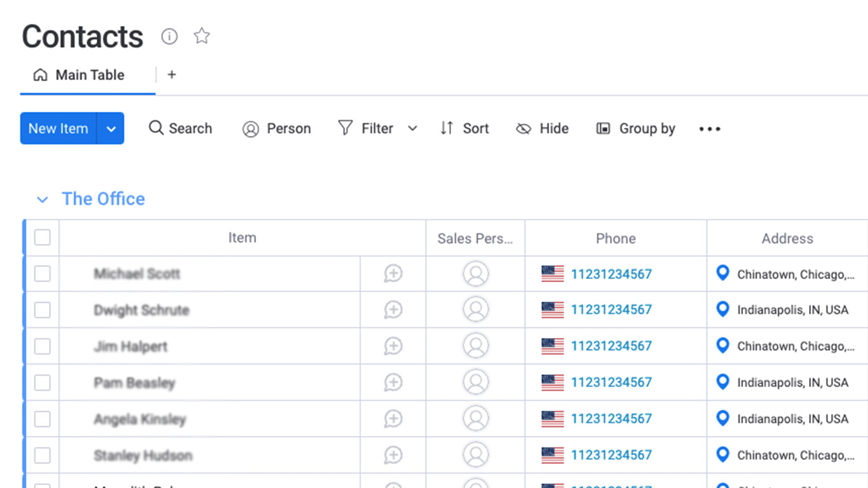Click location pin in Dwight Schrute's address
The height and width of the screenshot is (488, 868).
point(722,309)
